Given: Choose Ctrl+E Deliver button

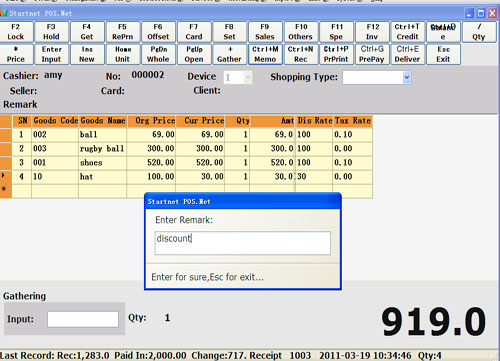Looking at the screenshot, I should 408,54.
